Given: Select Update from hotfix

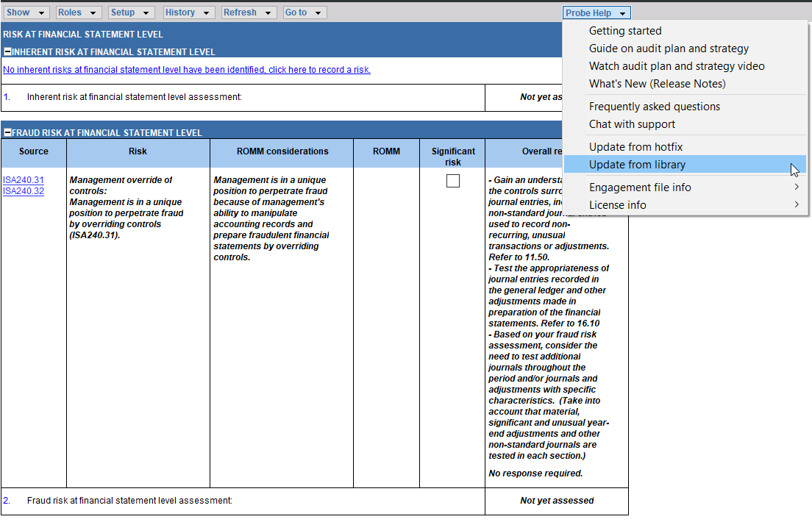Looking at the screenshot, I should click(685, 147).
